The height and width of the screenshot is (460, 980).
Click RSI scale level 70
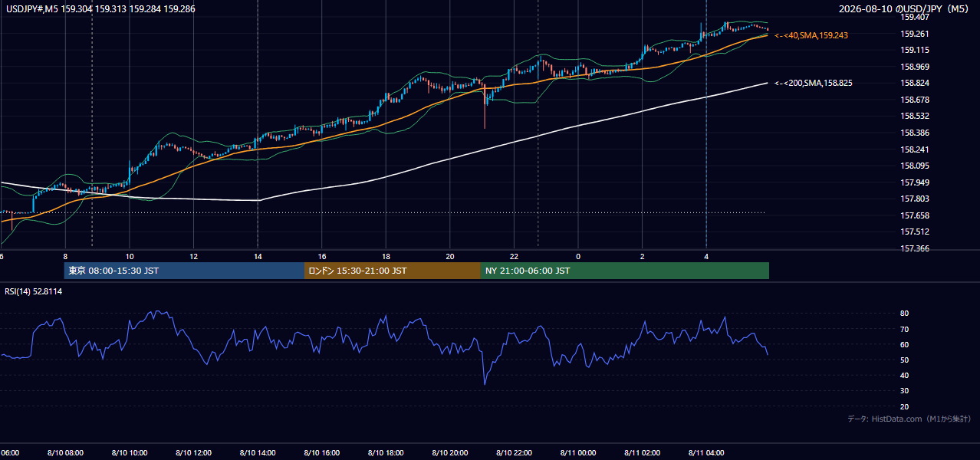tap(904, 329)
